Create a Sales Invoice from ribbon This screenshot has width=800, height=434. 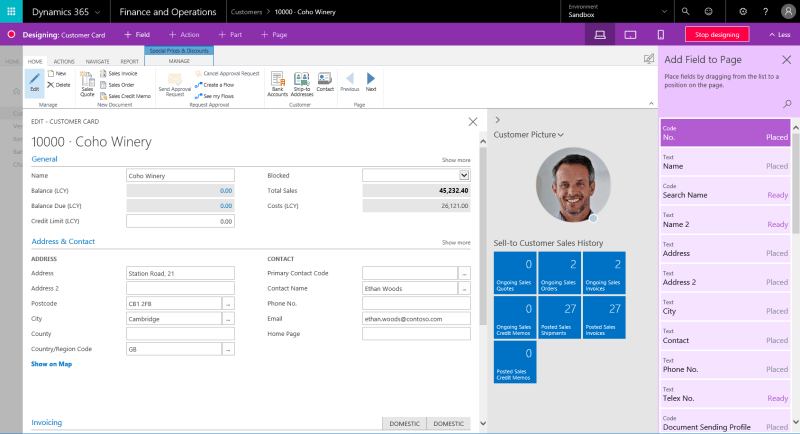point(118,73)
